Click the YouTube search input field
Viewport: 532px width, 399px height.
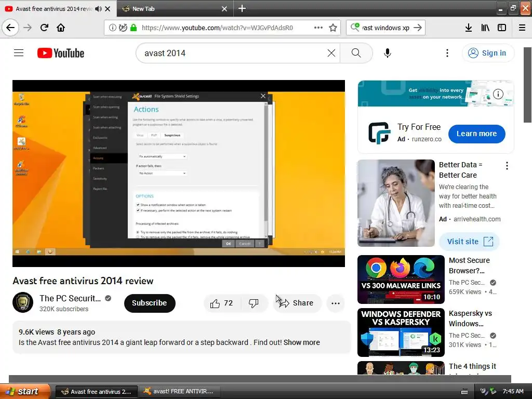coord(233,53)
